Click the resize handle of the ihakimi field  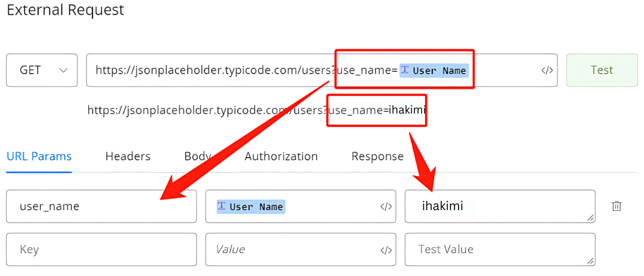click(590, 219)
